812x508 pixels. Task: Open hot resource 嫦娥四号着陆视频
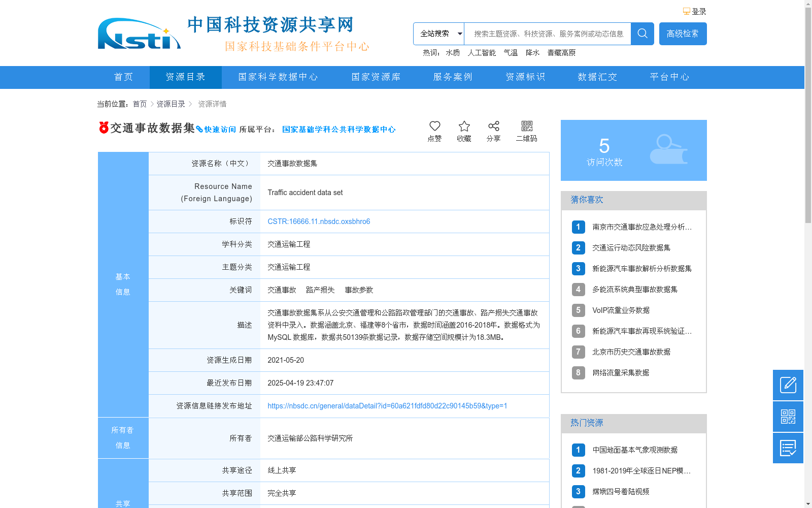[x=621, y=492]
